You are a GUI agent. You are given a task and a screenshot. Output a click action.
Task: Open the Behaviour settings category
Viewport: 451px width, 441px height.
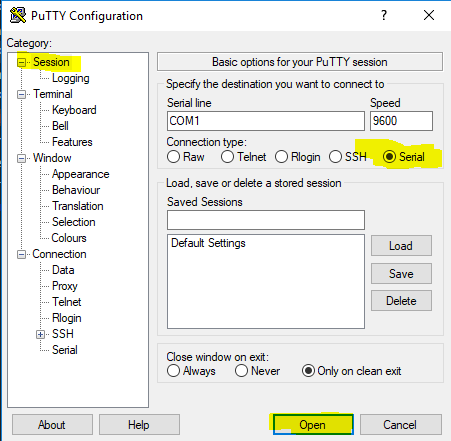tap(76, 190)
